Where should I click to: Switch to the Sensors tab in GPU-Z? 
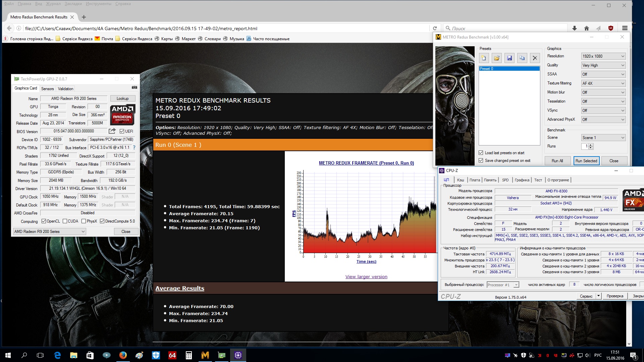coord(47,89)
